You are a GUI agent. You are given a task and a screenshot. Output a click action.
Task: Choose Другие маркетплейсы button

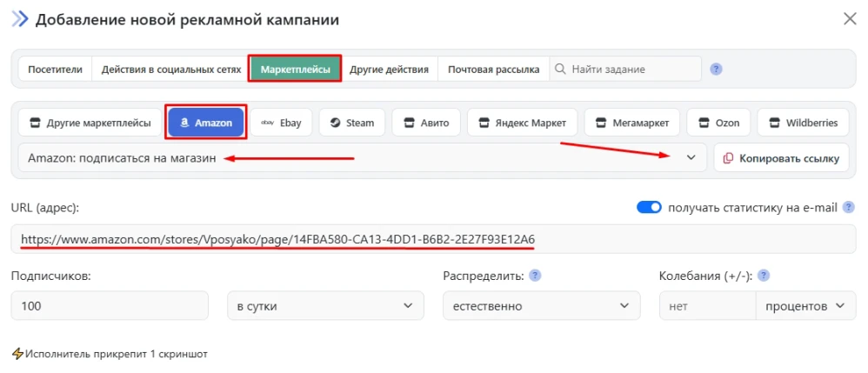(90, 123)
